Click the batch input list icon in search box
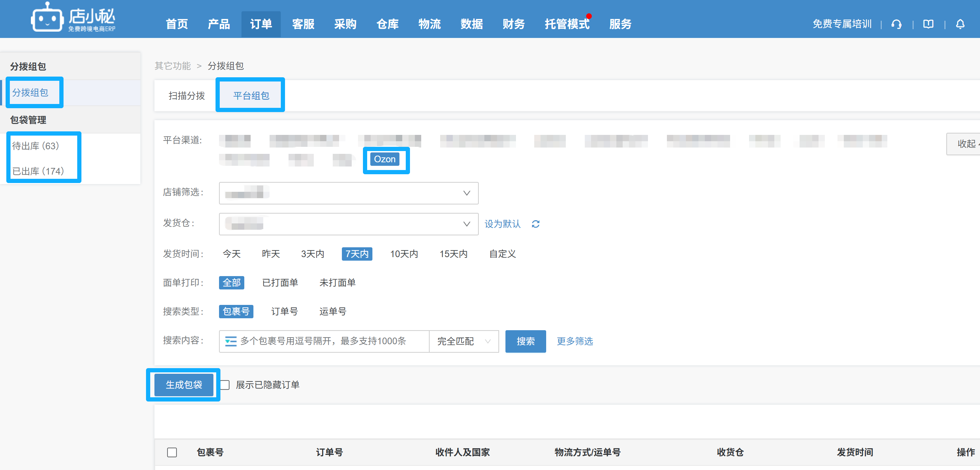Screen dimensions: 980x470 [x=231, y=341]
